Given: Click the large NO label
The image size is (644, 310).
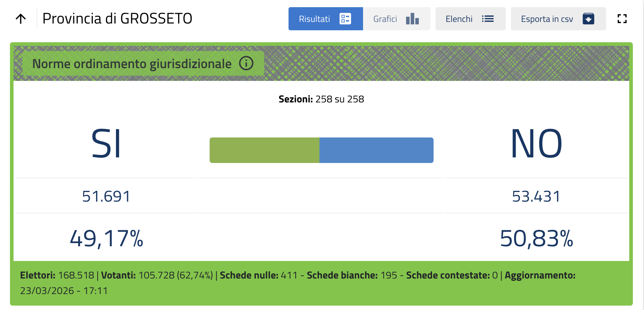Looking at the screenshot, I should click(x=536, y=144).
